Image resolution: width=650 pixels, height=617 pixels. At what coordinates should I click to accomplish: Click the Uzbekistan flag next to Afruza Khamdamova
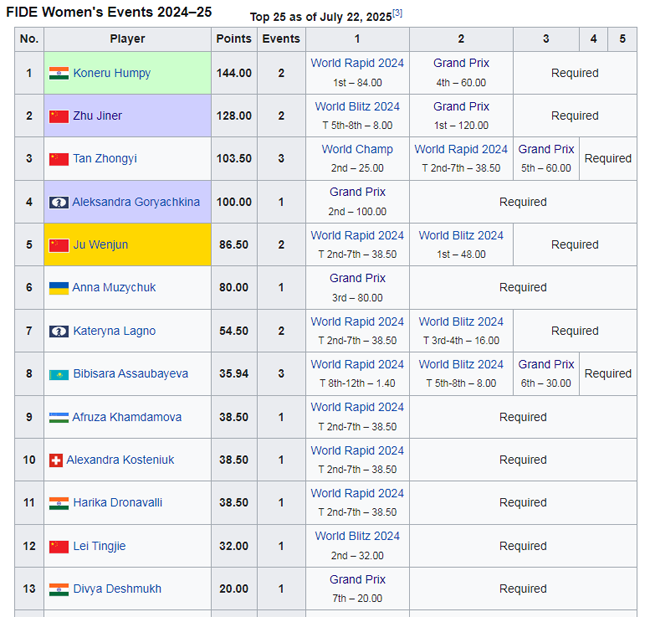59,417
